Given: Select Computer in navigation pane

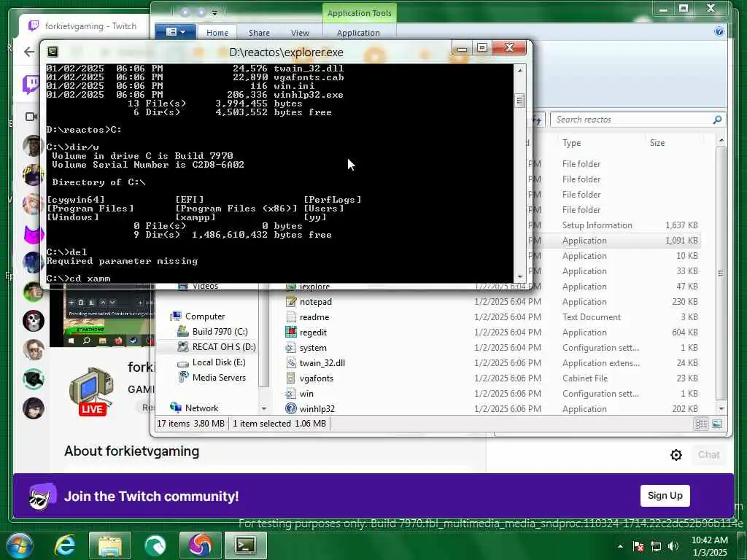Looking at the screenshot, I should pos(204,316).
